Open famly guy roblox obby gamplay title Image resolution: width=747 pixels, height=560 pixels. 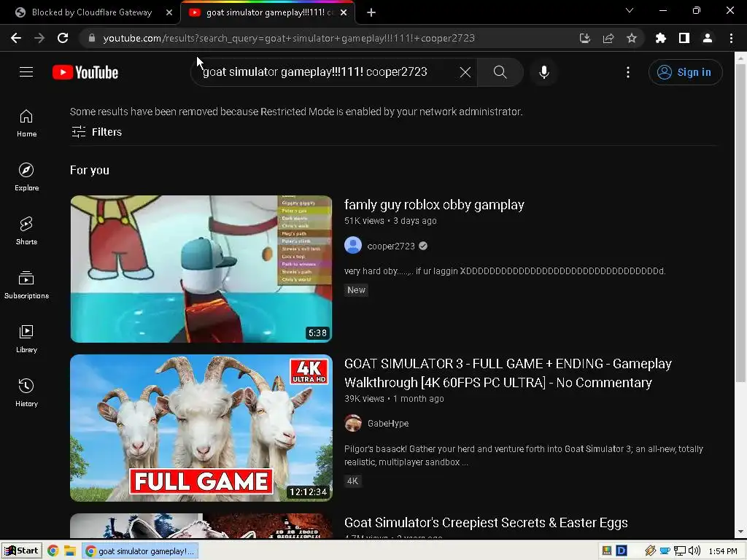click(434, 204)
